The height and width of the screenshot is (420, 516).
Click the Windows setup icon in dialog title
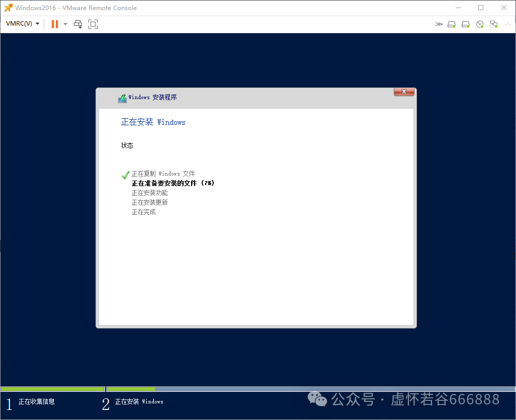click(122, 98)
